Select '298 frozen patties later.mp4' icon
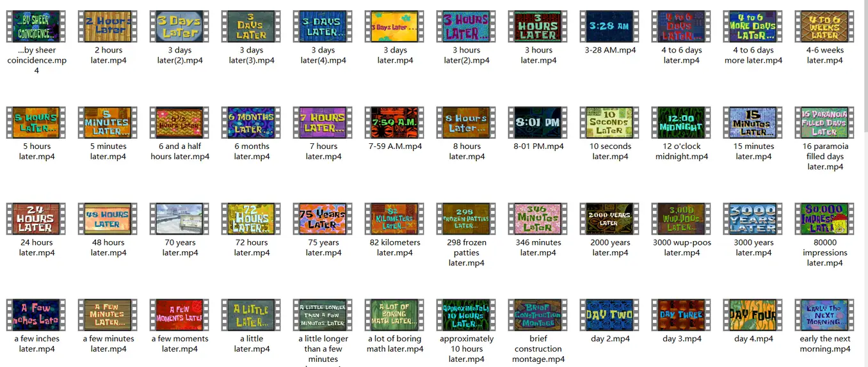 [x=467, y=219]
